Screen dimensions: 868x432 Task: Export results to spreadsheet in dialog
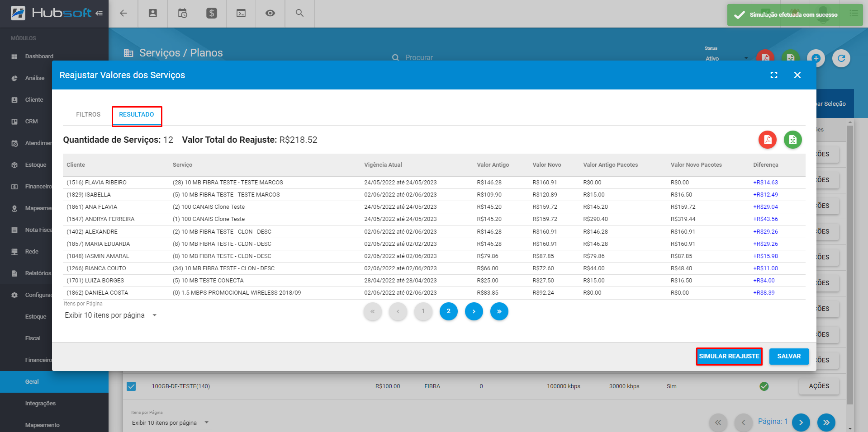(x=792, y=140)
